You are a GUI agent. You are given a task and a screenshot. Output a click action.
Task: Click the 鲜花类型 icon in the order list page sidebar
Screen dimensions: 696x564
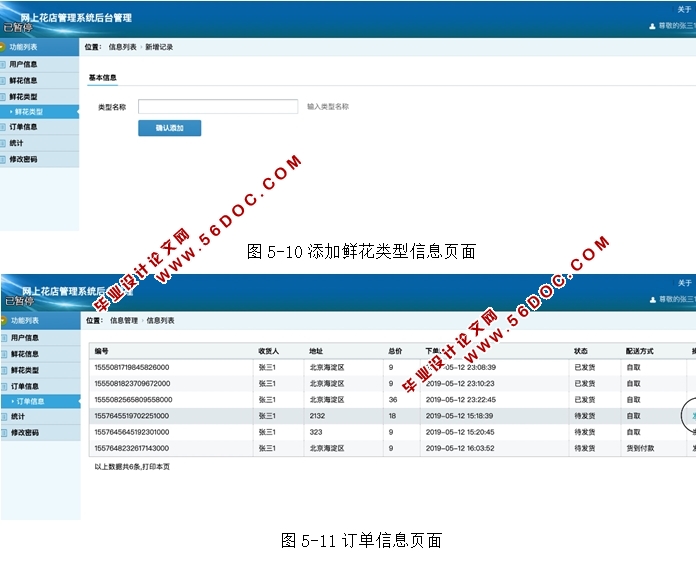pos(4,370)
